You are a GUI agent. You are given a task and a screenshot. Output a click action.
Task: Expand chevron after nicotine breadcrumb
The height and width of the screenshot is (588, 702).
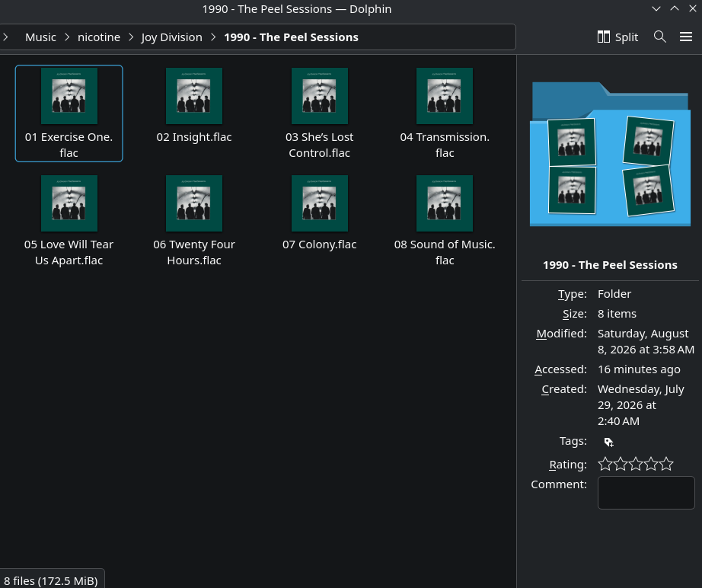coord(131,37)
